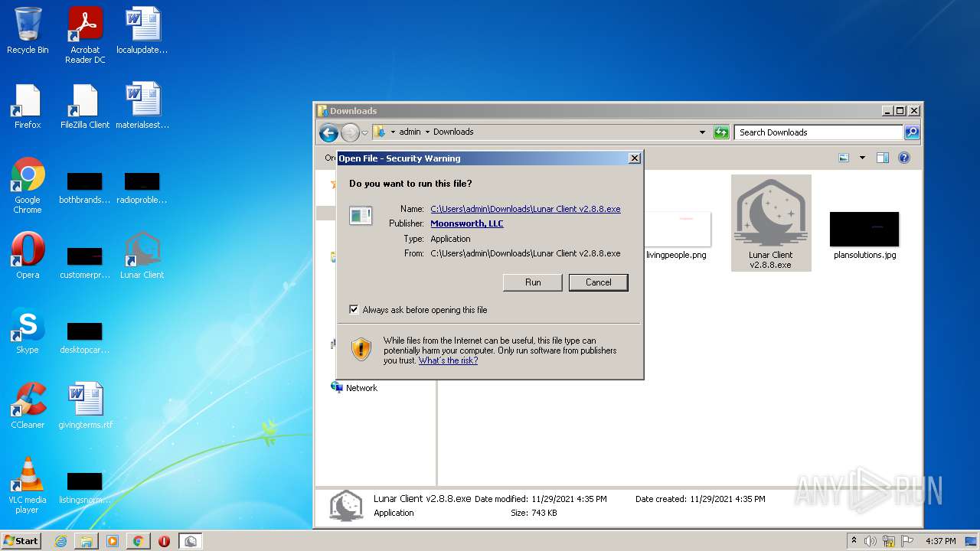The height and width of the screenshot is (551, 980).
Task: Click the Chrome taskbar icon
Action: pos(138,541)
